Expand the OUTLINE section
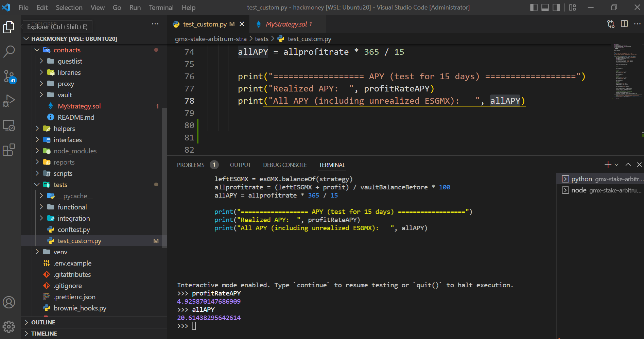644x339 pixels. 94,322
